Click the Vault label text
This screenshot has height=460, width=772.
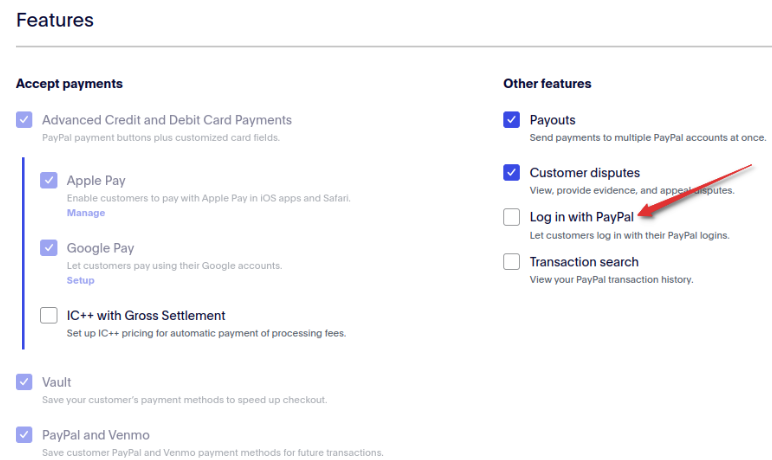(57, 382)
